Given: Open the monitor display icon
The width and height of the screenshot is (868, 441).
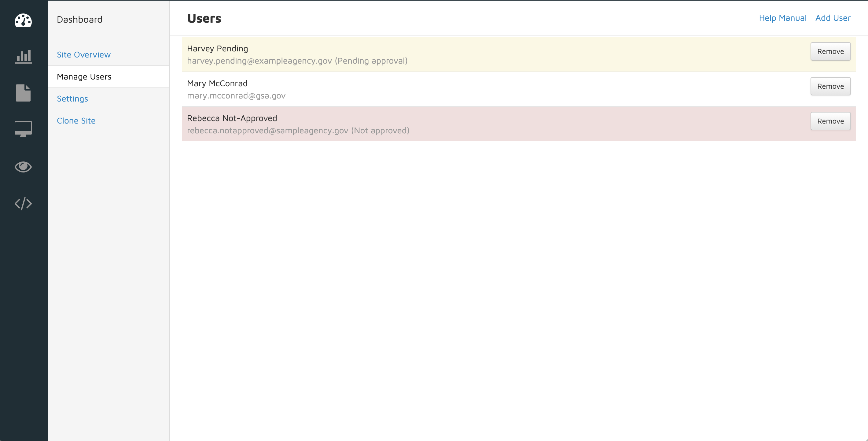Looking at the screenshot, I should [23, 129].
